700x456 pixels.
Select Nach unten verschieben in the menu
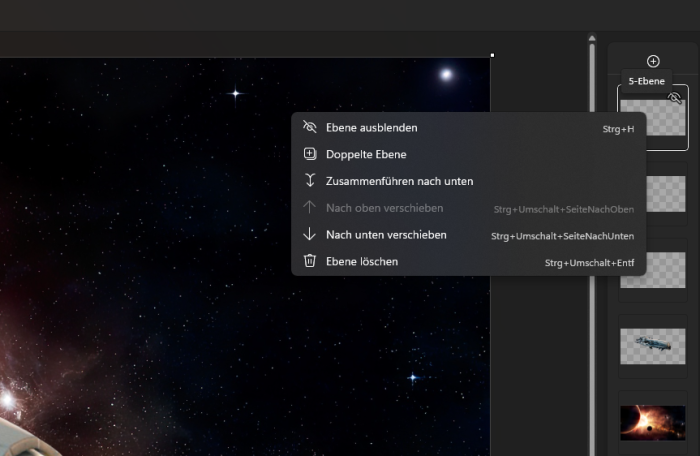(386, 235)
